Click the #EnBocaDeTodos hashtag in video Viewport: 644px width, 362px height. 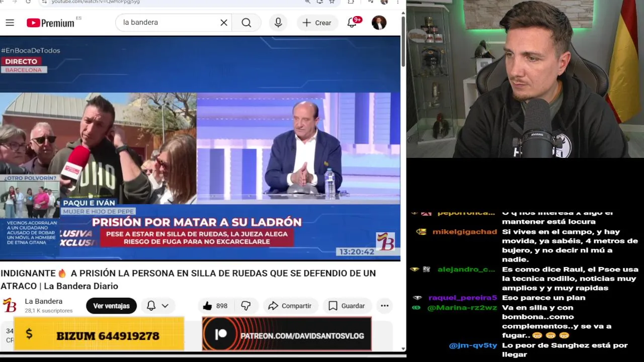point(31,50)
